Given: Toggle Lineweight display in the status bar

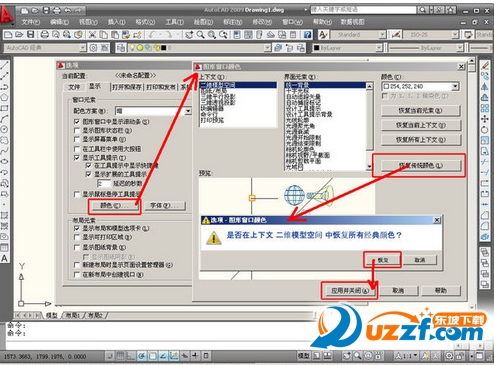Looking at the screenshot, I should click(195, 356).
